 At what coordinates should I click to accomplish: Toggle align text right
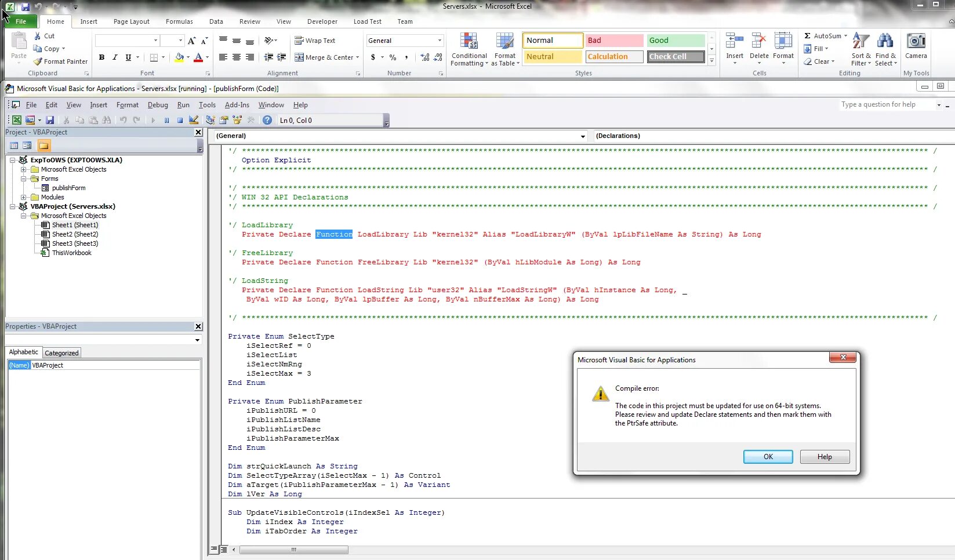tap(250, 57)
